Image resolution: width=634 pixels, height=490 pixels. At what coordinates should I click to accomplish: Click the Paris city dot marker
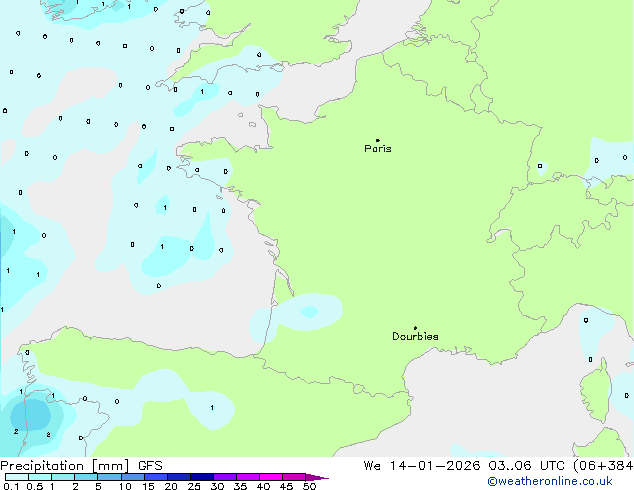[x=378, y=140]
